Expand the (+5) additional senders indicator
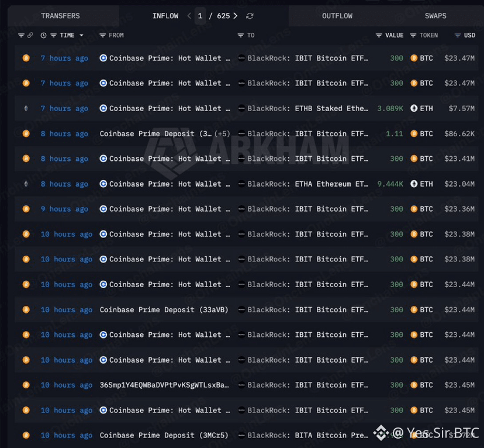Viewport: 484px width, 448px height. (x=222, y=134)
